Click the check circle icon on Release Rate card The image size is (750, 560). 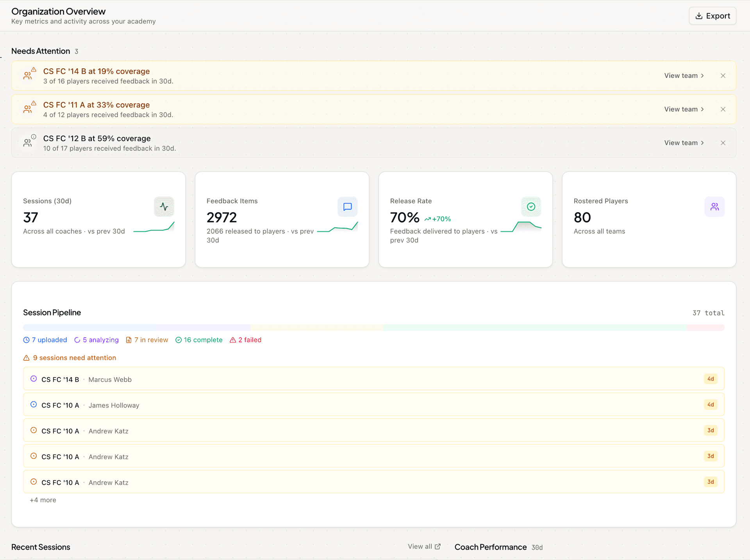(x=531, y=207)
